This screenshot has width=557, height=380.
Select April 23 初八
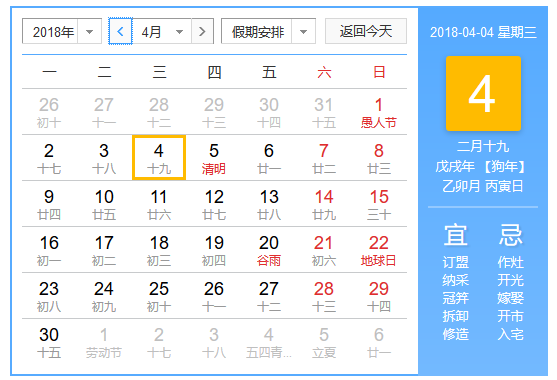pos(49,296)
